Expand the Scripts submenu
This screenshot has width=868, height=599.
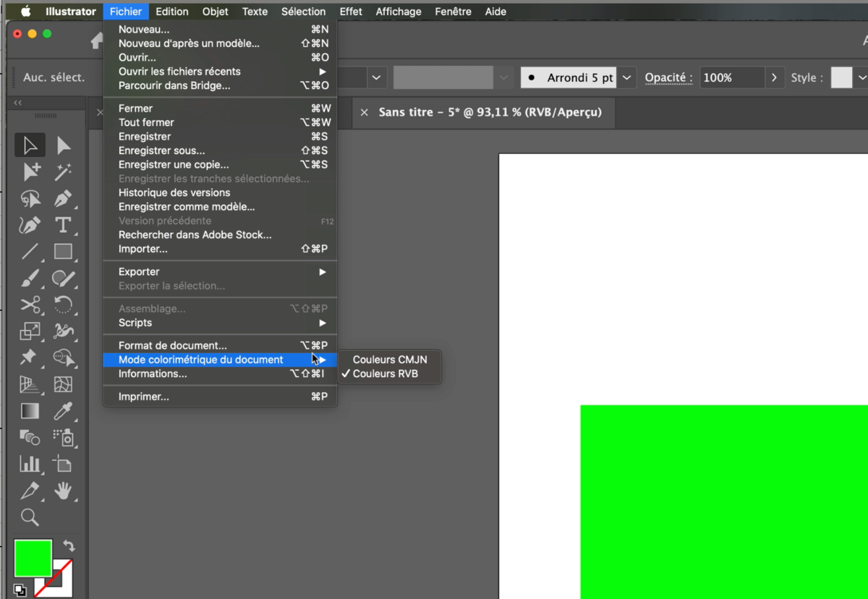click(x=220, y=323)
